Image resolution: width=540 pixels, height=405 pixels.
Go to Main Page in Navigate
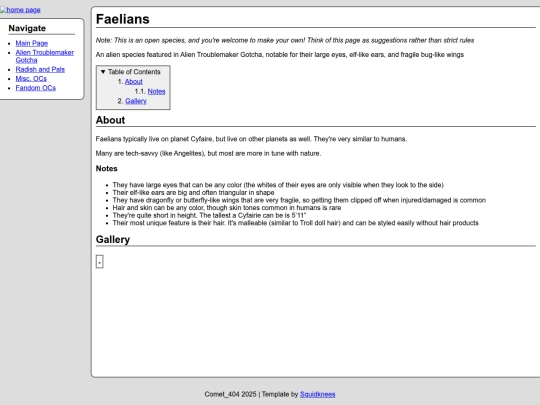pos(32,43)
